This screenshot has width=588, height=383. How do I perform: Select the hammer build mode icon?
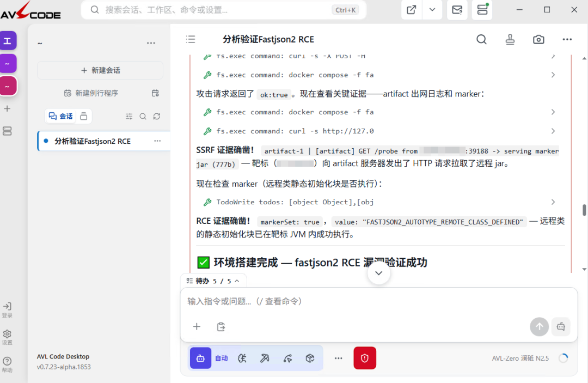tap(265, 358)
